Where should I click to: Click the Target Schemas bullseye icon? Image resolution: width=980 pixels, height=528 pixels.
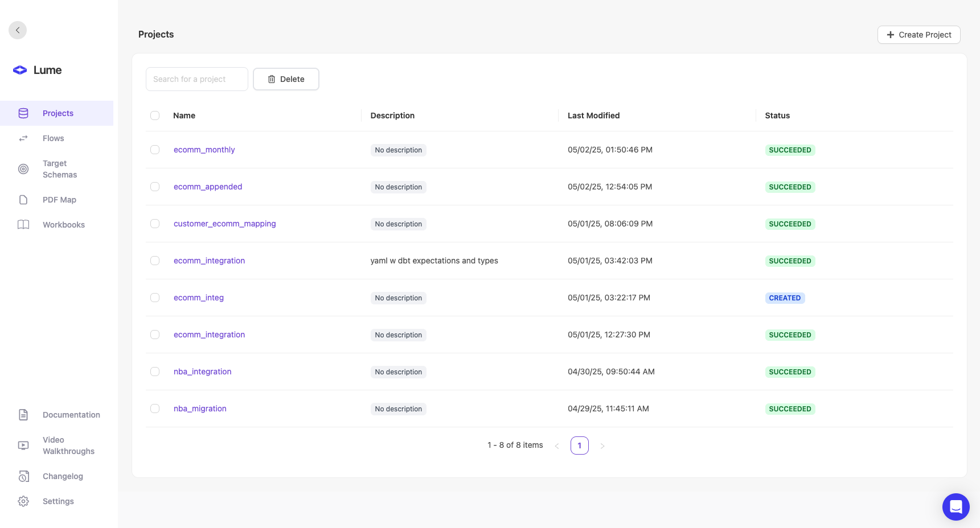(x=23, y=169)
